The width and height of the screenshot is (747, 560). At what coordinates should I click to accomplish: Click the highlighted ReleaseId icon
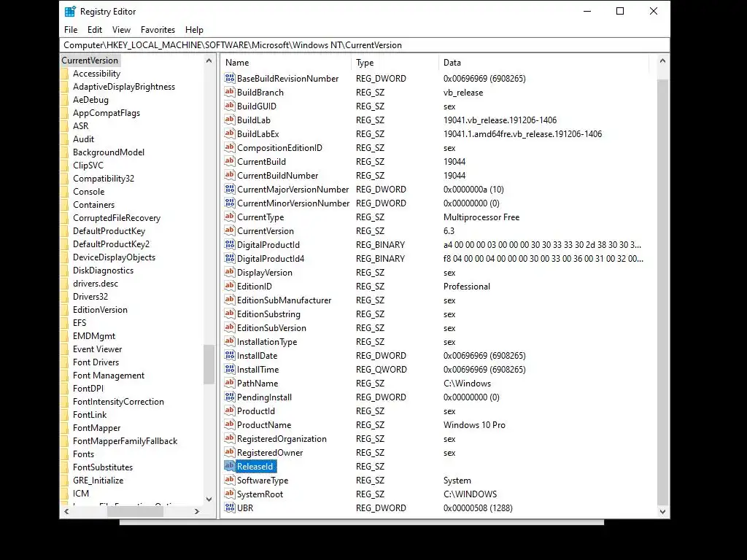click(230, 466)
